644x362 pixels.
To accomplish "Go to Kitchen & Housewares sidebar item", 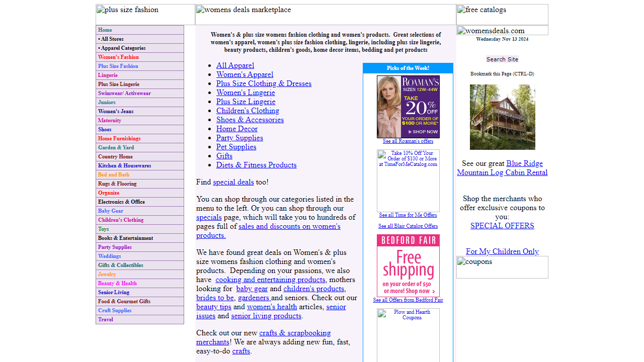I will coord(124,166).
